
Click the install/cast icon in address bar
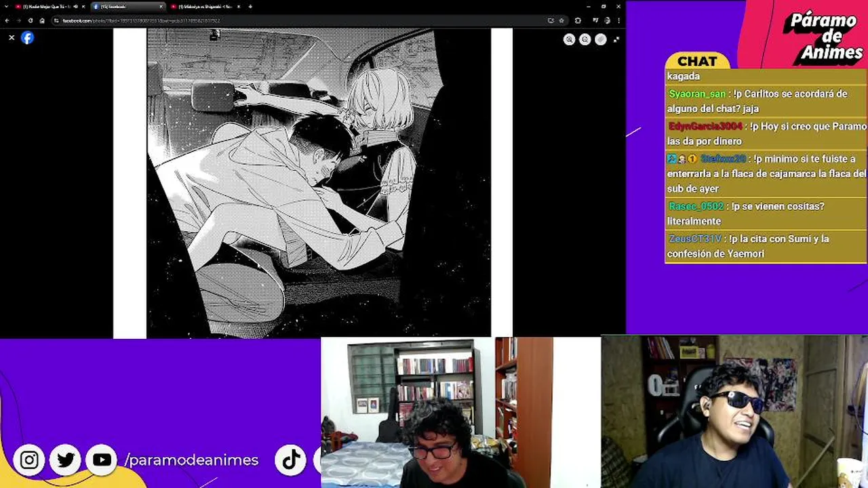click(x=551, y=20)
